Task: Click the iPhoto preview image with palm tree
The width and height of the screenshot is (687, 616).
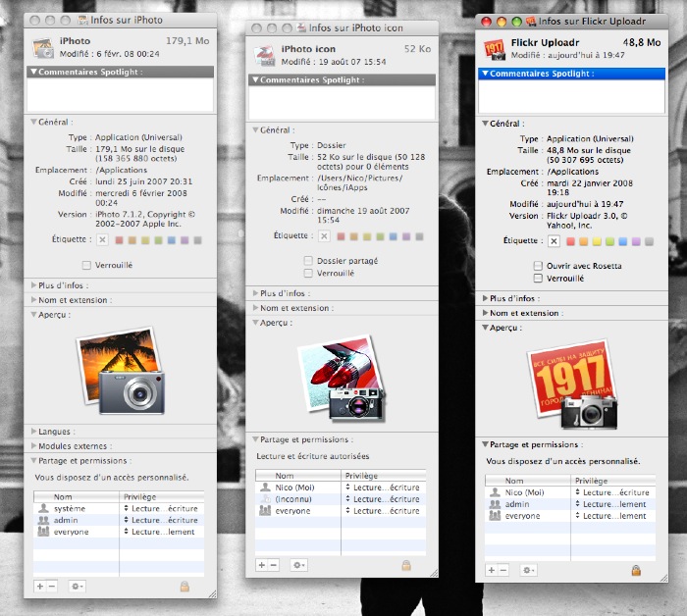Action: click(x=122, y=371)
